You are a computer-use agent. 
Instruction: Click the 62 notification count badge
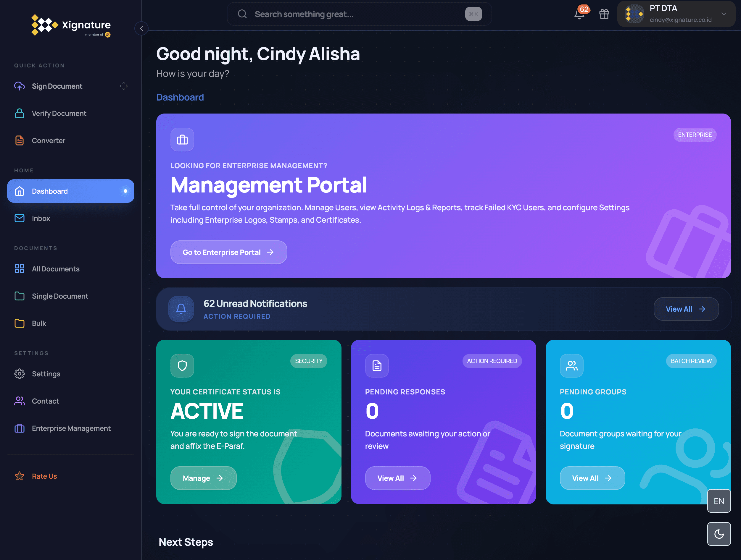(584, 9)
